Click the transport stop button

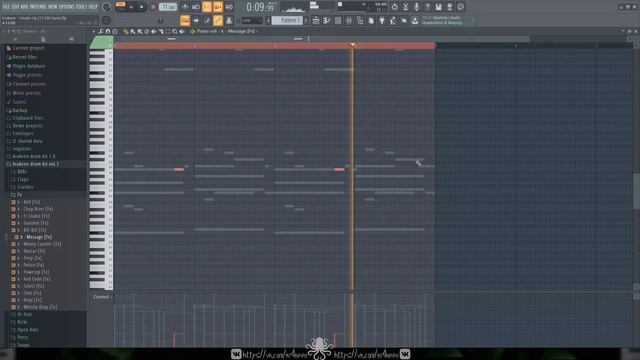tap(141, 7)
